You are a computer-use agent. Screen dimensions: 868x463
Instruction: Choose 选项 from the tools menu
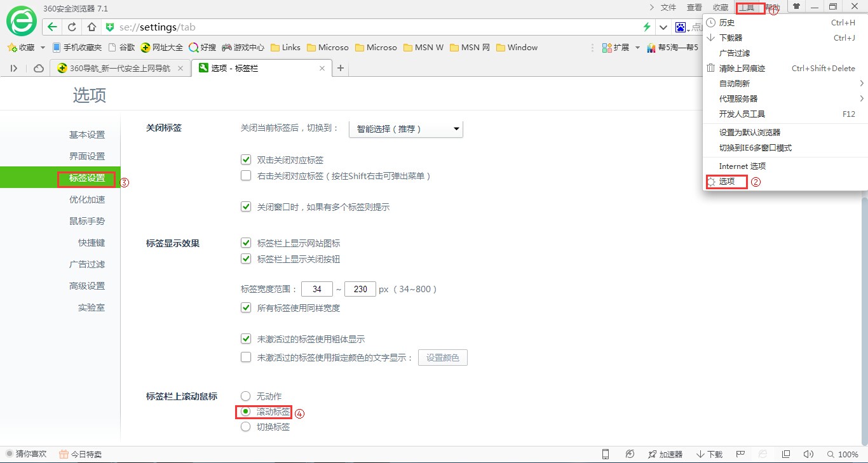coord(785,181)
